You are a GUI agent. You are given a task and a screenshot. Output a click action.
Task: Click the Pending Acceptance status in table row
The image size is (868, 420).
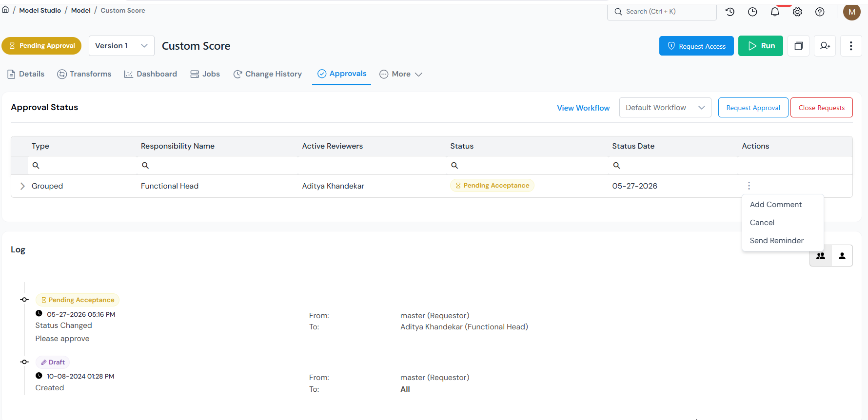pyautogui.click(x=492, y=186)
